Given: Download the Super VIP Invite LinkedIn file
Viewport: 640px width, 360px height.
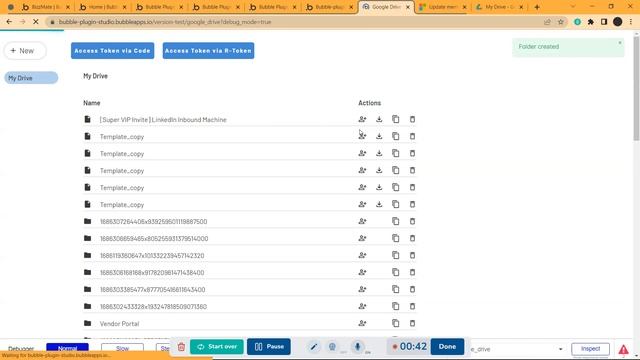Looking at the screenshot, I should (x=379, y=119).
